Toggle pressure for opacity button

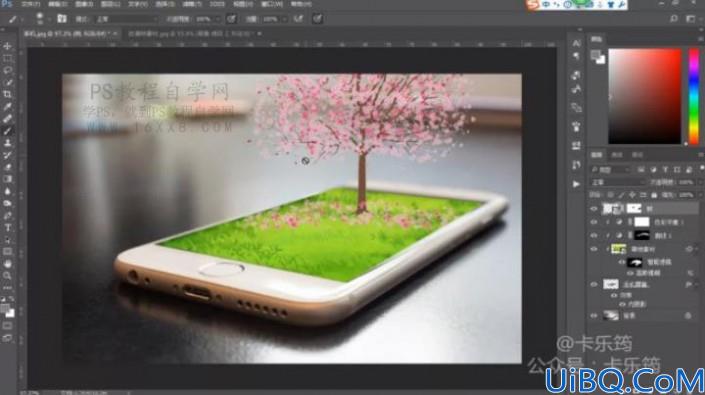point(232,19)
